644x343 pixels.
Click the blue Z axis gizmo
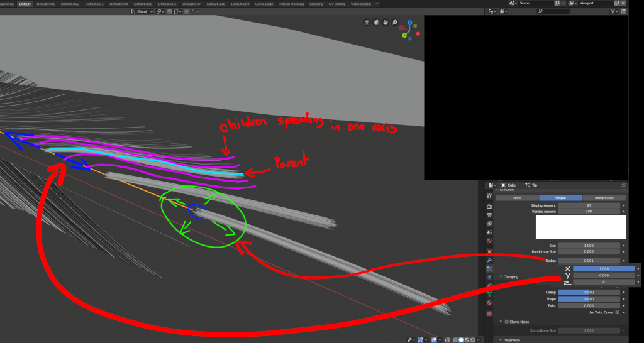pos(410,23)
